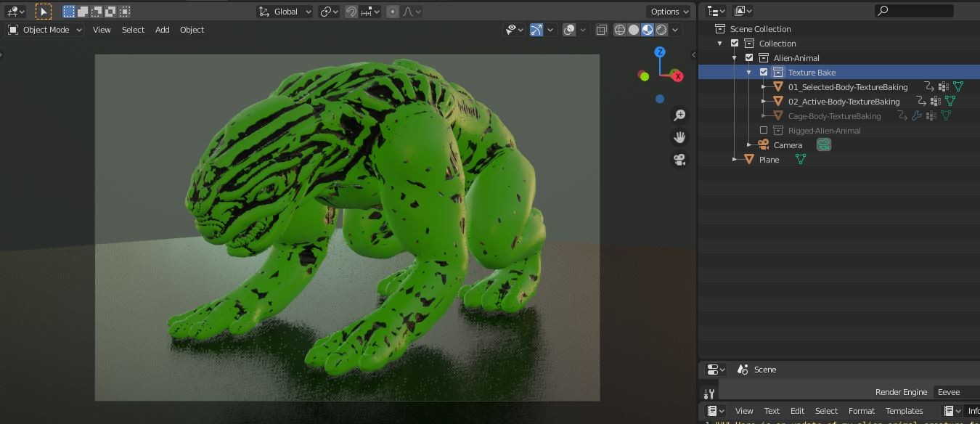Click the show gizmo icon
Screen dimensions: 980x424
pyautogui.click(x=535, y=30)
